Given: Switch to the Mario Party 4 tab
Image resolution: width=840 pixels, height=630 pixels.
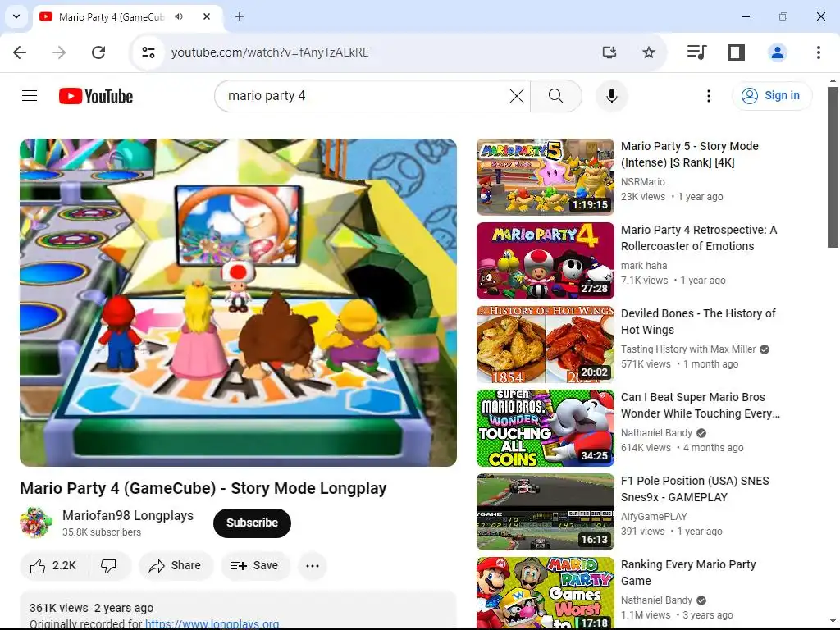Looking at the screenshot, I should (x=127, y=17).
